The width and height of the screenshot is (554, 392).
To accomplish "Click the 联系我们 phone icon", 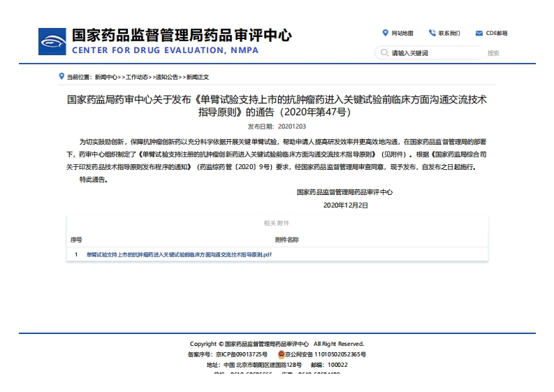I will click(432, 33).
